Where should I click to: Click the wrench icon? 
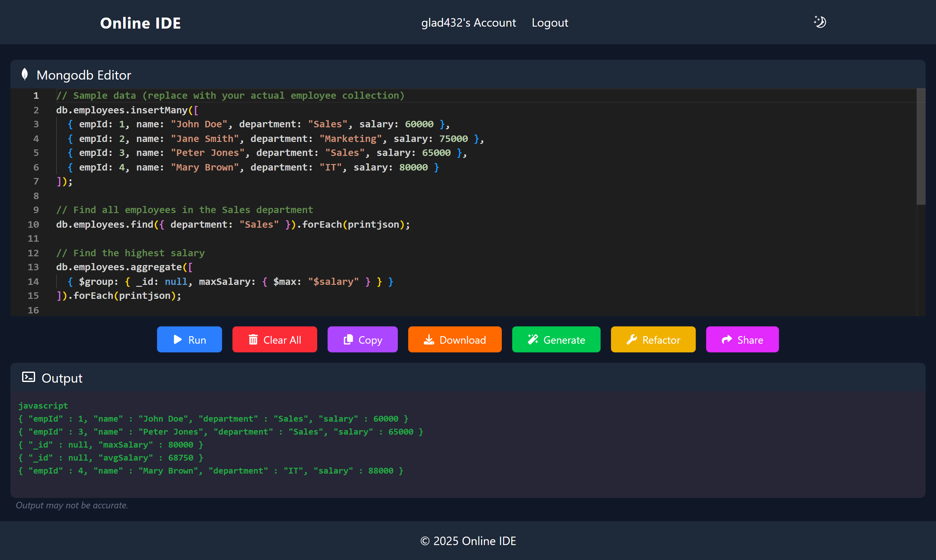(x=632, y=340)
